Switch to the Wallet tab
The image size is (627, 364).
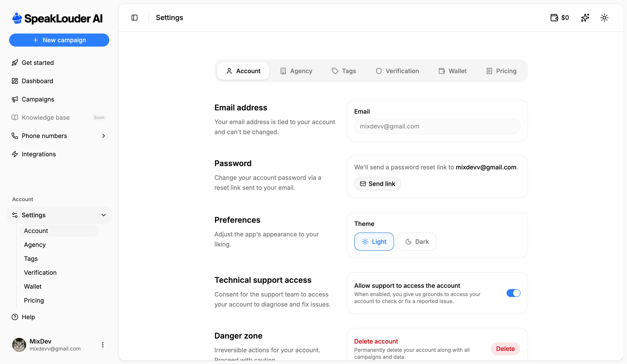(452, 71)
